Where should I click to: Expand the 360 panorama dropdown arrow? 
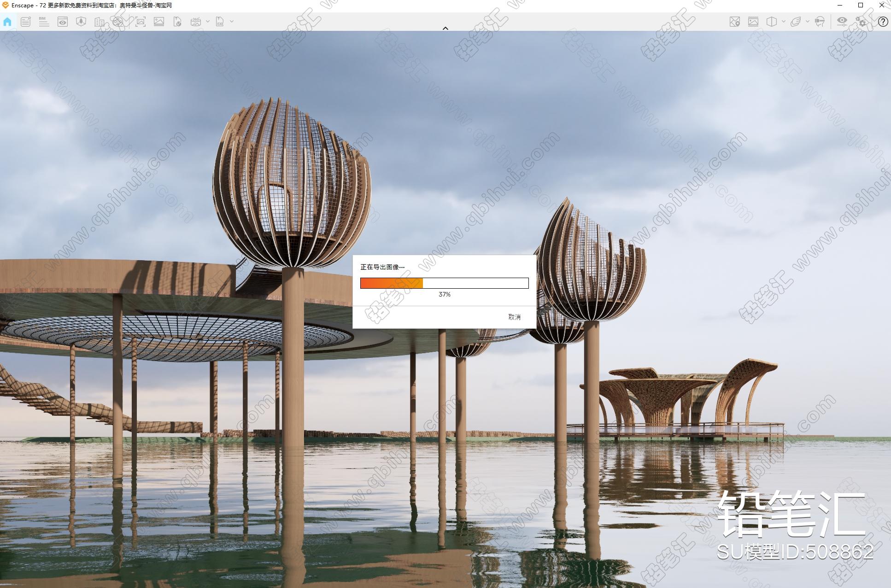point(208,21)
